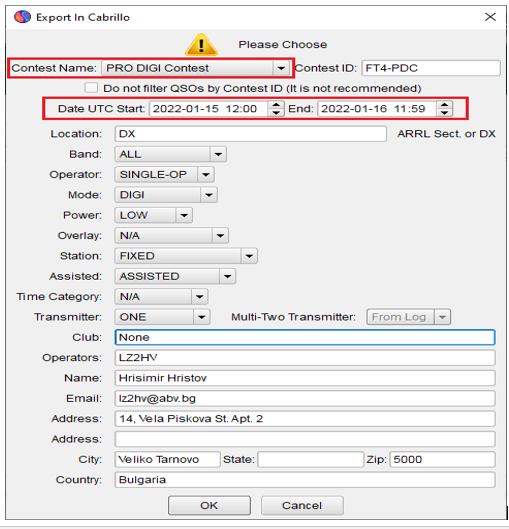The height and width of the screenshot is (529, 509).
Task: Select the Email field
Action: [305, 398]
